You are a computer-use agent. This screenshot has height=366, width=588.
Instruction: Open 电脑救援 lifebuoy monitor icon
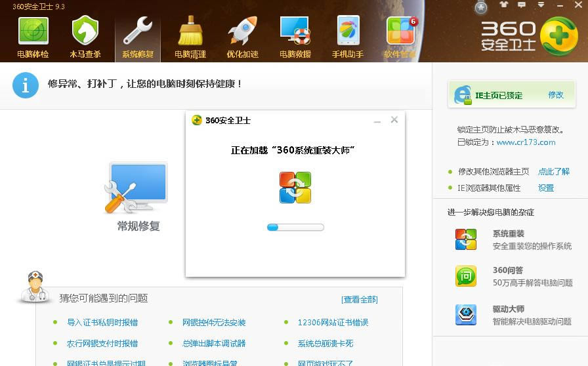[x=295, y=31]
